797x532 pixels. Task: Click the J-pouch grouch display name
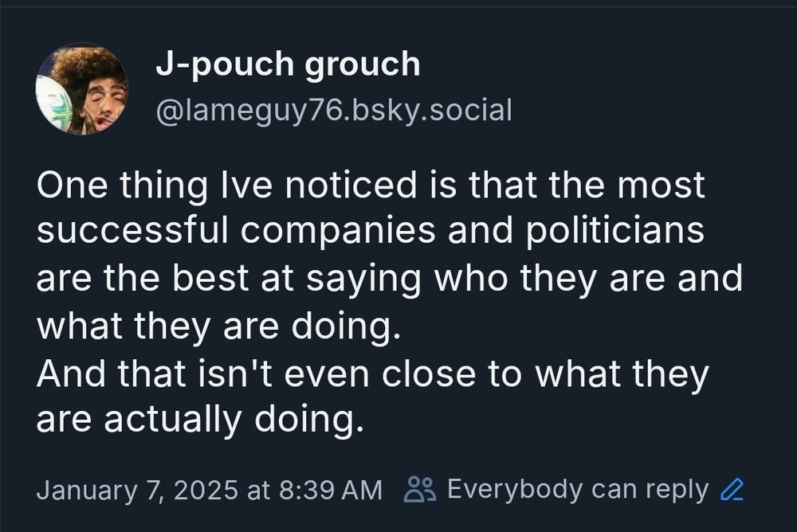(x=287, y=65)
